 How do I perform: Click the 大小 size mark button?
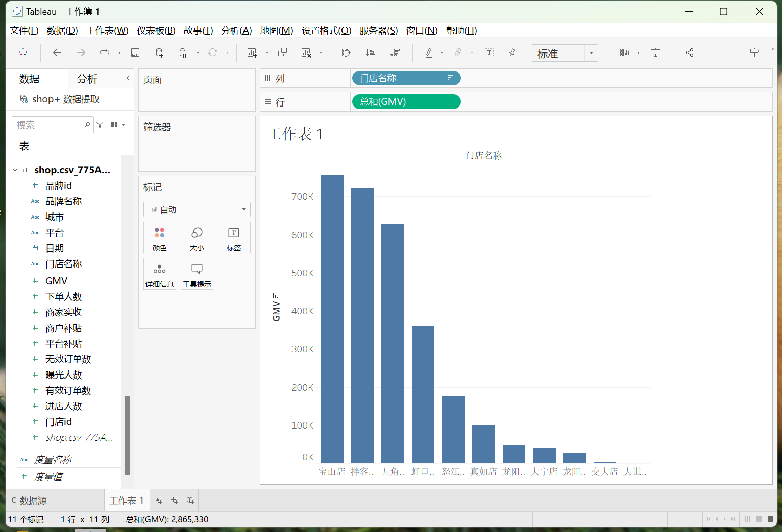pyautogui.click(x=197, y=238)
